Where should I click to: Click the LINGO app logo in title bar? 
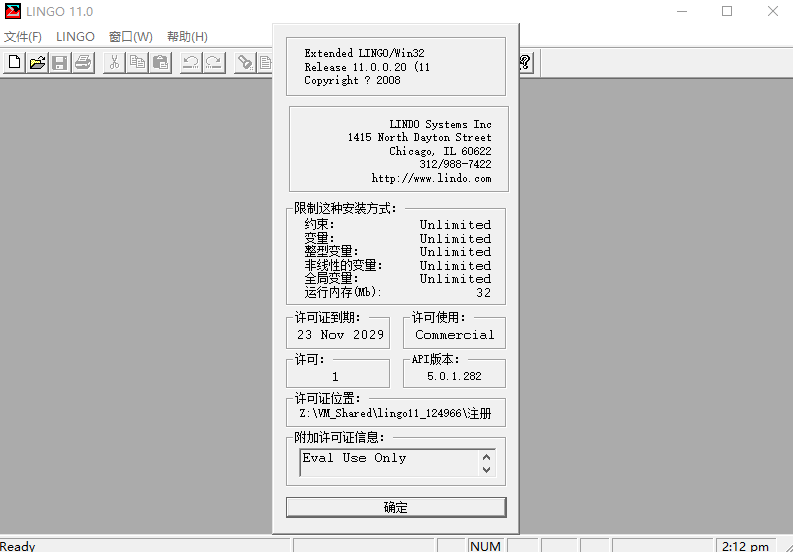click(13, 11)
